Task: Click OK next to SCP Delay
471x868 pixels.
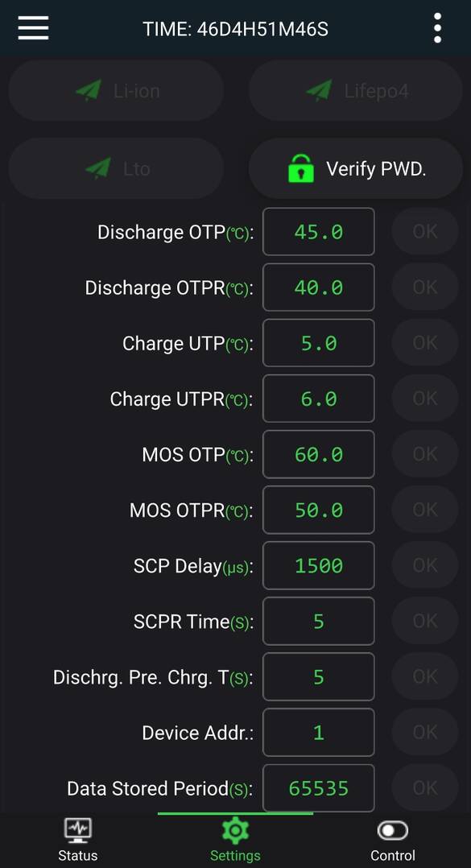Action: tap(425, 565)
